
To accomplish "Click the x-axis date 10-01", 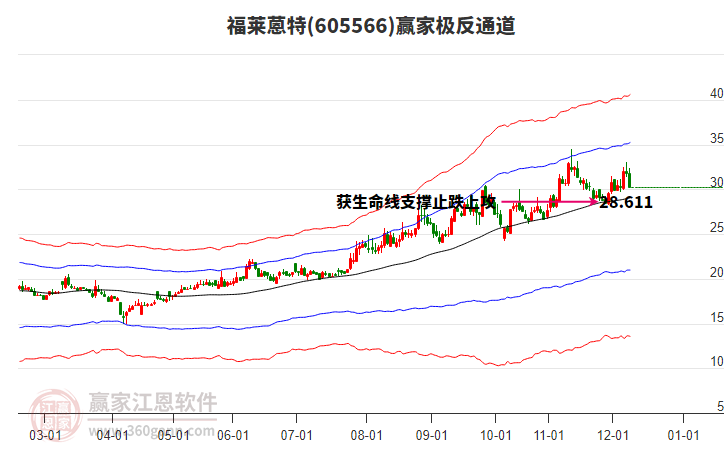I will [x=495, y=435].
